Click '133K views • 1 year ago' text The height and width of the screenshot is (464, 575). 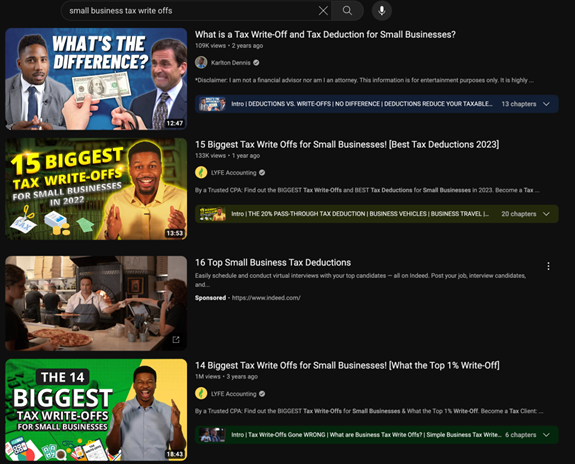tap(227, 156)
